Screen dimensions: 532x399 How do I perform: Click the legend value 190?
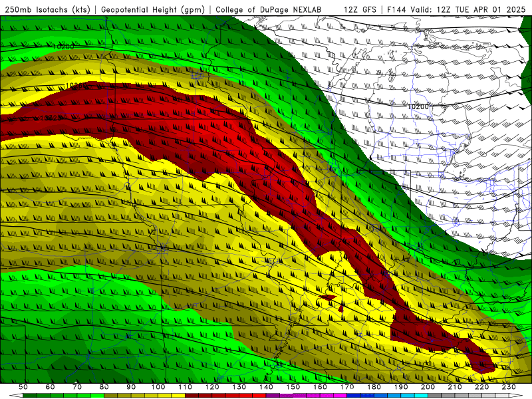pyautogui.click(x=401, y=387)
